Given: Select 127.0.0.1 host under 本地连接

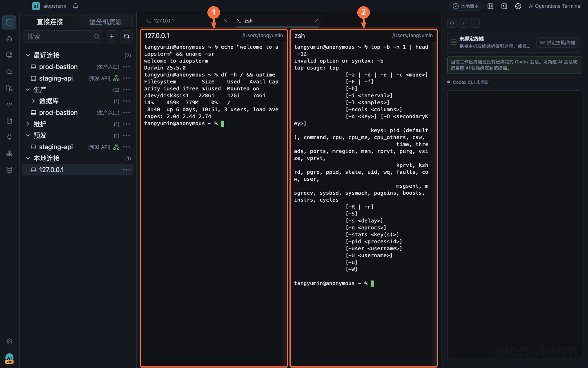Looking at the screenshot, I should coord(78,170).
